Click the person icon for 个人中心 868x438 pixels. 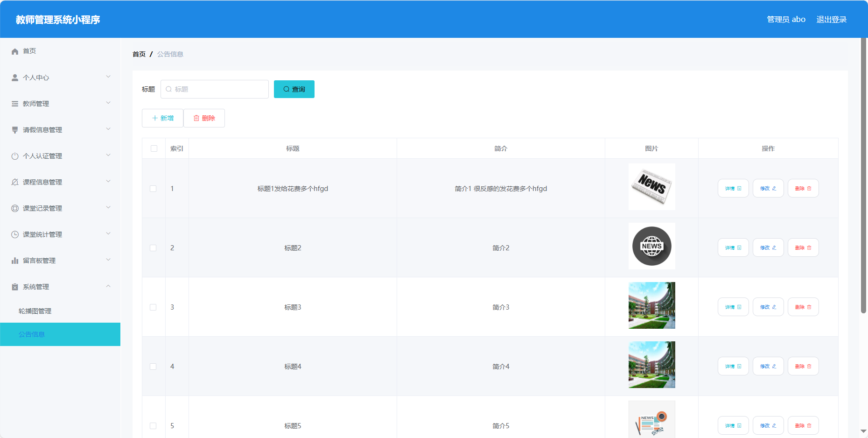(15, 78)
